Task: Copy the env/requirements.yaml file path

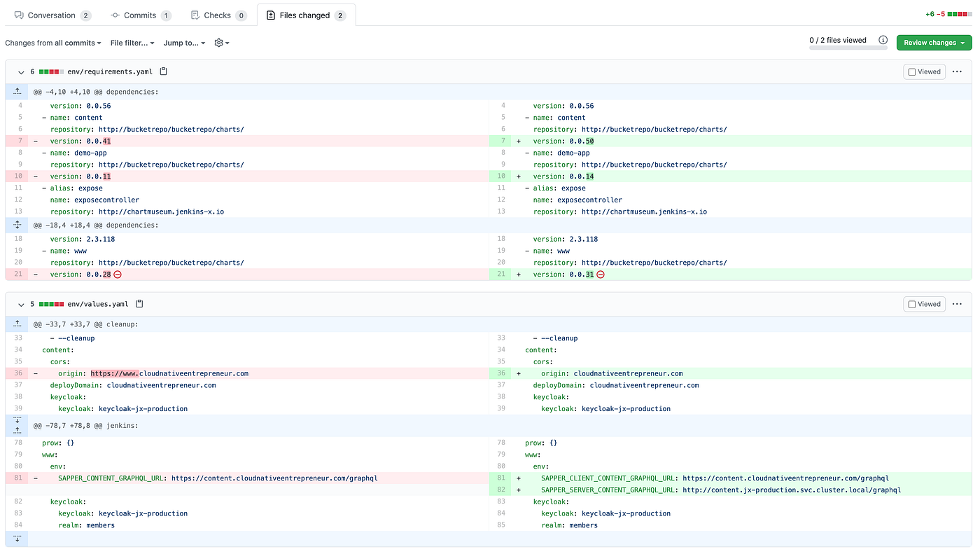Action: pos(164,71)
